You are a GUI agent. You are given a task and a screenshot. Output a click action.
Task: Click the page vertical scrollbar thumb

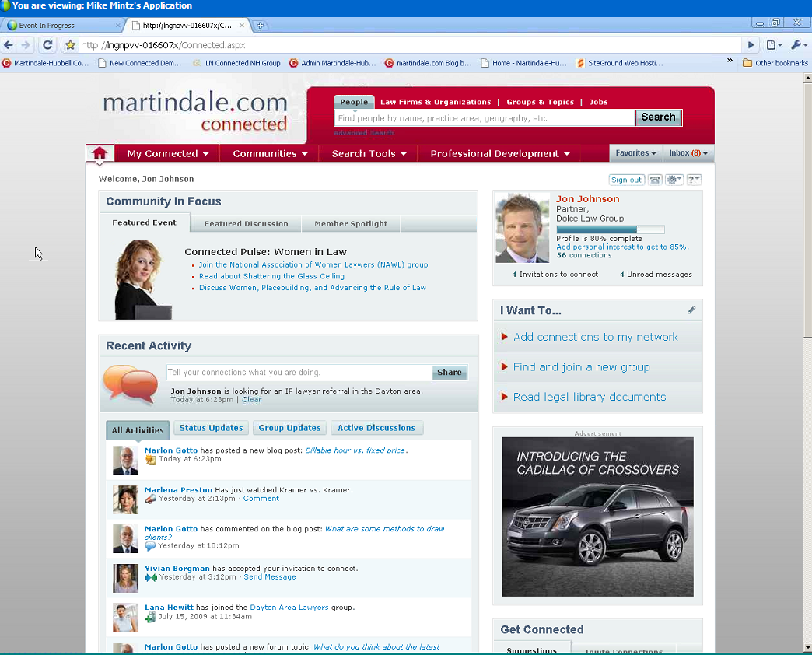click(x=807, y=210)
